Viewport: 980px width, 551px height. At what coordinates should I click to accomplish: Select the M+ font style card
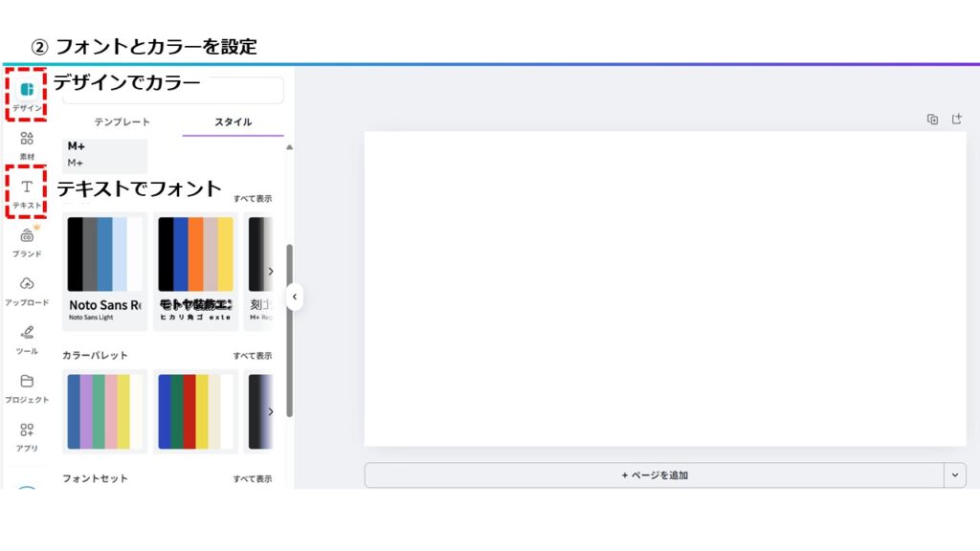coord(105,155)
